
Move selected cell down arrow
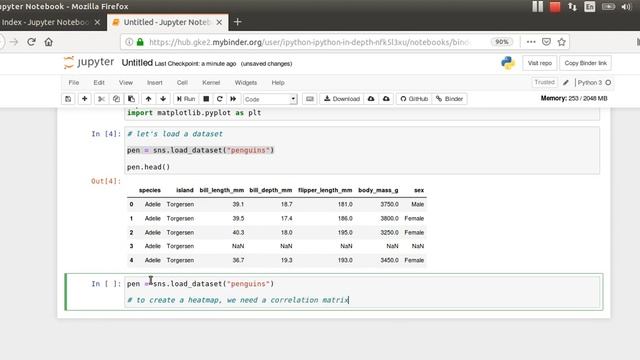click(x=163, y=99)
